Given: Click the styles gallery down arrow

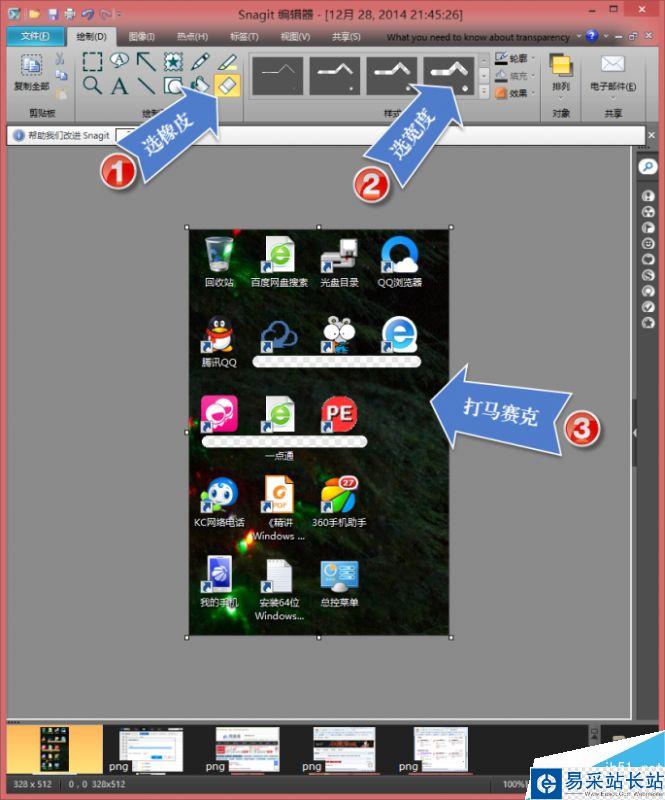Looking at the screenshot, I should [484, 77].
